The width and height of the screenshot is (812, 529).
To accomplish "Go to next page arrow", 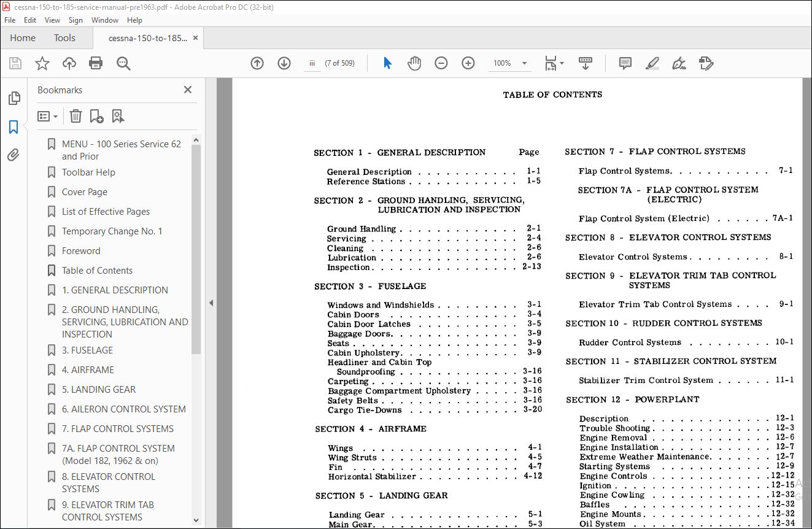I will pos(284,63).
